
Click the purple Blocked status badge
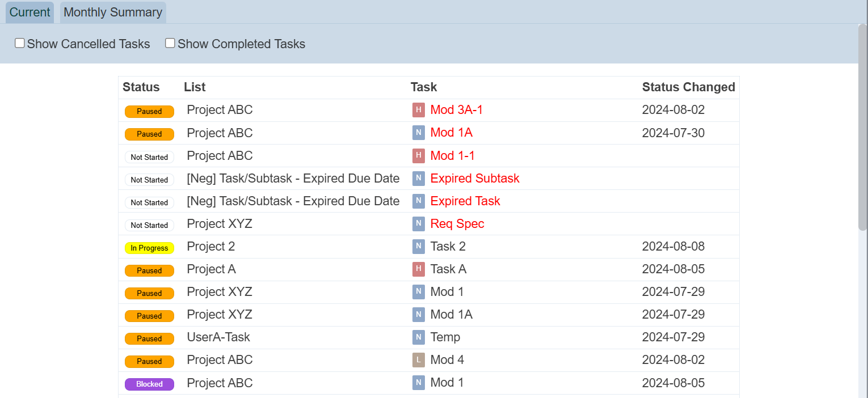pos(149,384)
